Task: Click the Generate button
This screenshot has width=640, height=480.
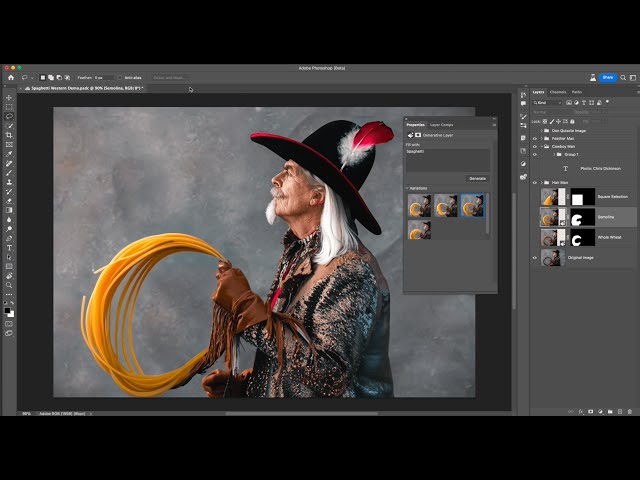Action: click(x=477, y=179)
